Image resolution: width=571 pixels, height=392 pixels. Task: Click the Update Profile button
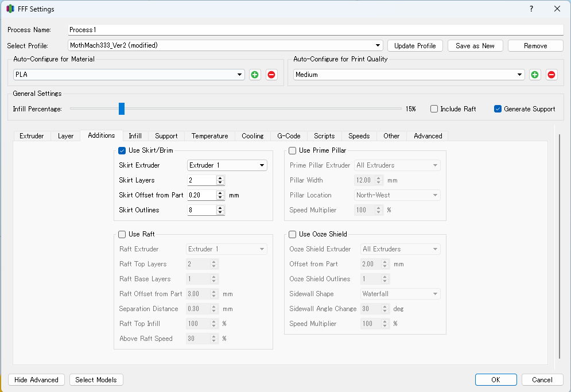(x=415, y=46)
